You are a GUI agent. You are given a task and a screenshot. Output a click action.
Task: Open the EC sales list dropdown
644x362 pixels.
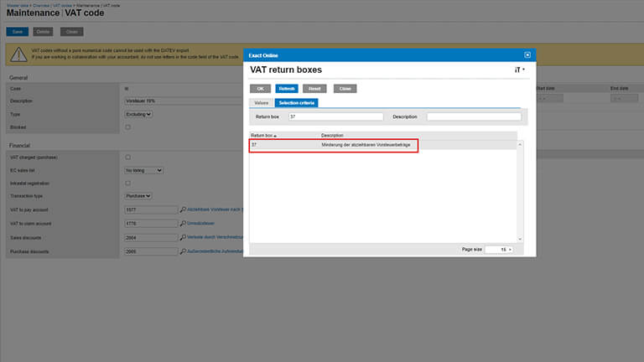(143, 170)
